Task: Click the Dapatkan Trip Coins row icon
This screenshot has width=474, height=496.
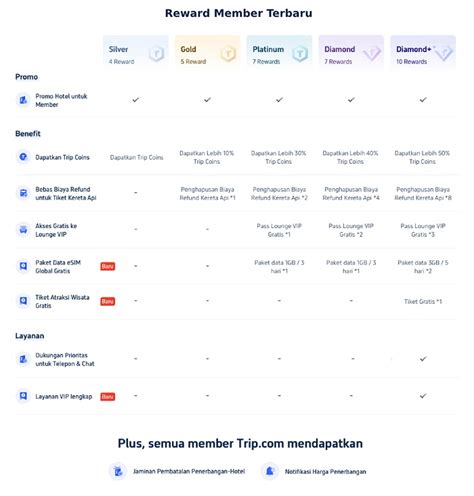Action: point(23,157)
